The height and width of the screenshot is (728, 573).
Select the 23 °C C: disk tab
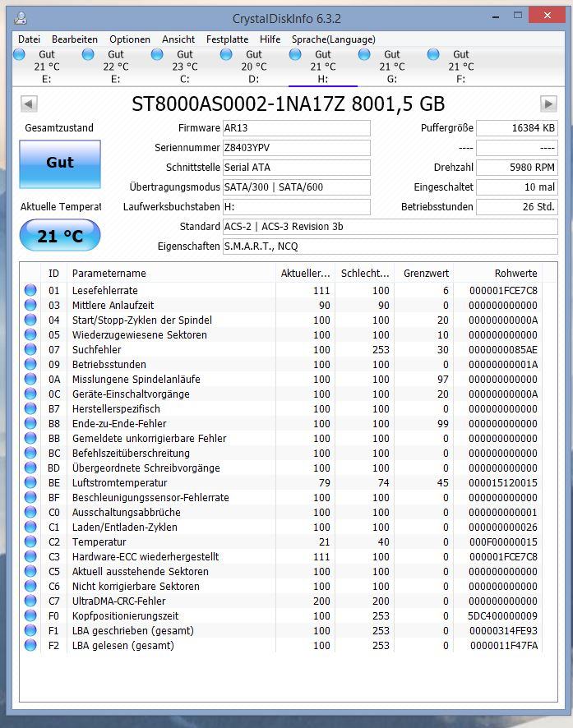point(184,67)
